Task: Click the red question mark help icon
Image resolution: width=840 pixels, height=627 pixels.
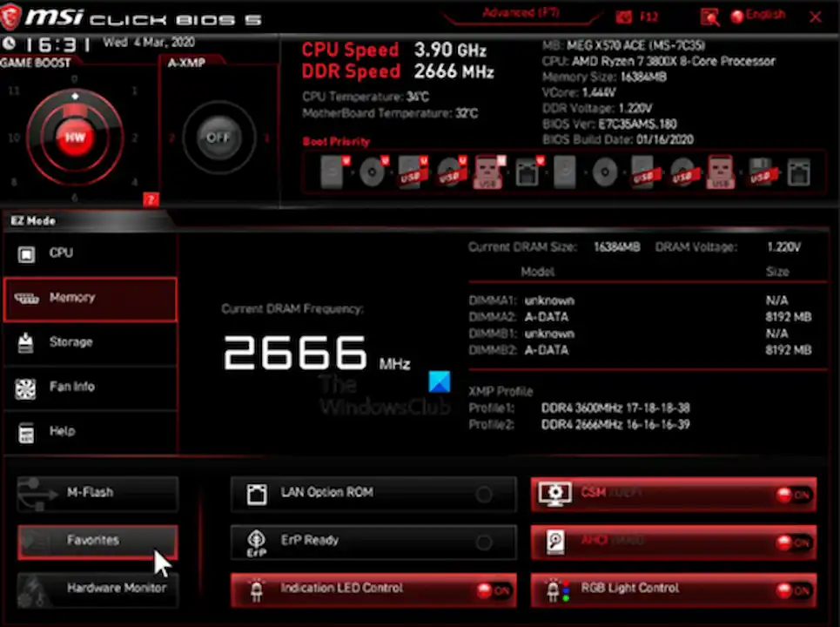Action: point(151,200)
